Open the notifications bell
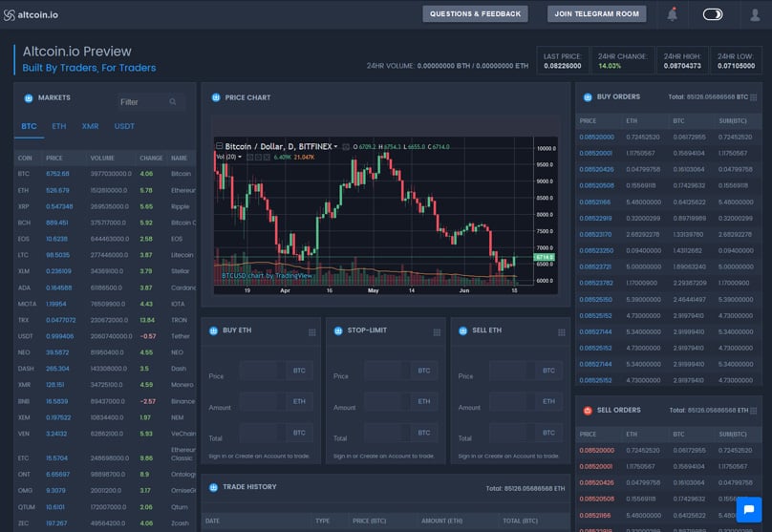The image size is (772, 532). (672, 14)
